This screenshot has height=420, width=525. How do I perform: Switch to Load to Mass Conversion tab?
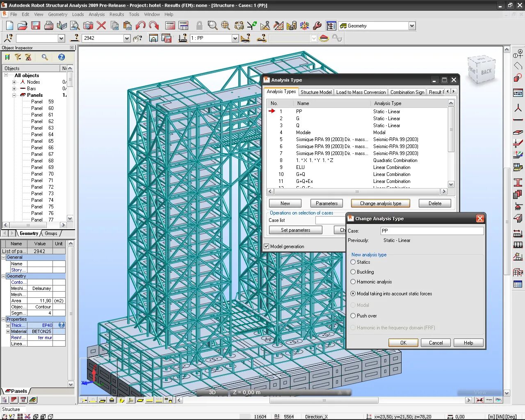pos(361,92)
